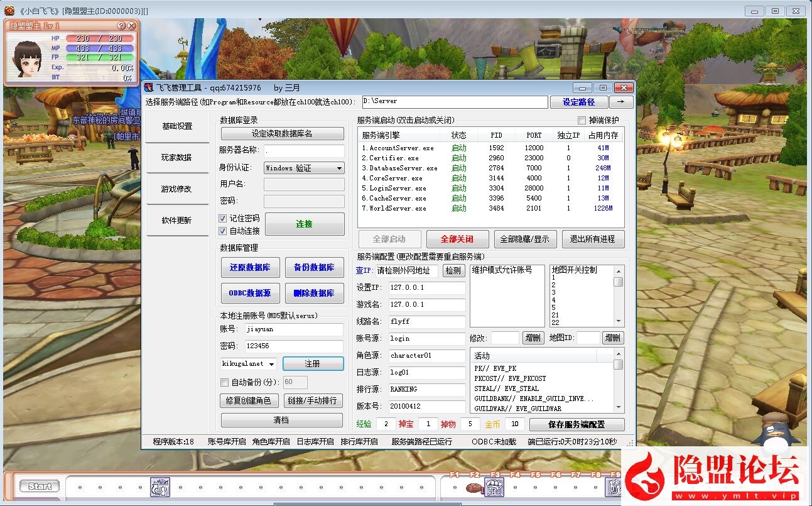The width and height of the screenshot is (812, 506).
Task: Click the arrow button next to 设定路径
Action: tap(620, 102)
